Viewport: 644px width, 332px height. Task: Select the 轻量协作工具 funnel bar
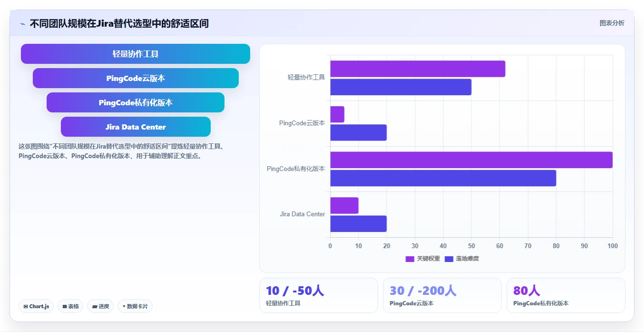[x=136, y=54]
